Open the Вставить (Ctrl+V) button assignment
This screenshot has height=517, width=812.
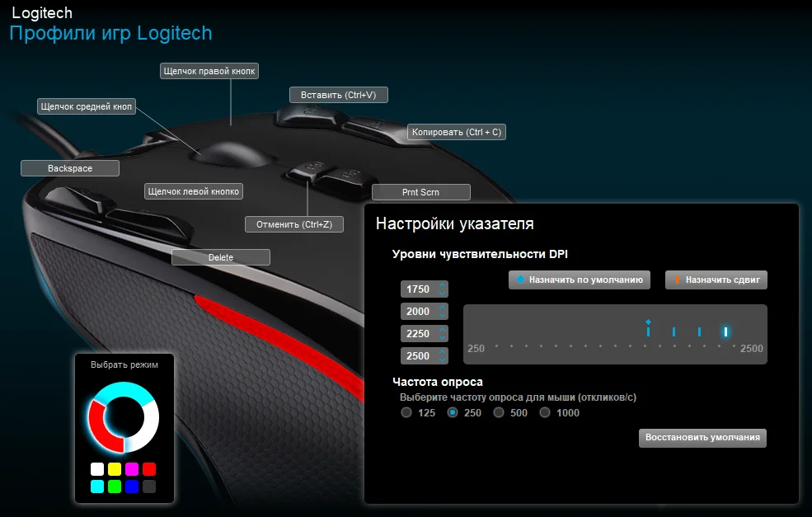click(338, 94)
